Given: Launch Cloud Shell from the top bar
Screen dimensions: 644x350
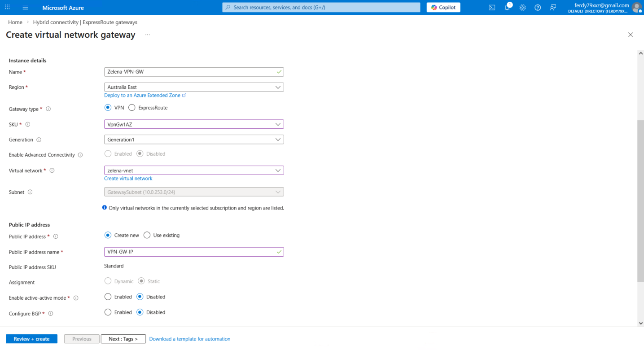Looking at the screenshot, I should pos(492,8).
